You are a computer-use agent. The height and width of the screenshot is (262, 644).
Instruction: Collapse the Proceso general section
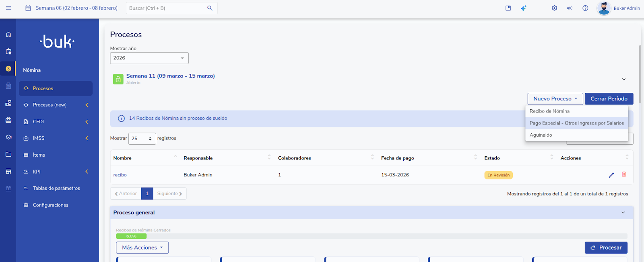(x=623, y=213)
